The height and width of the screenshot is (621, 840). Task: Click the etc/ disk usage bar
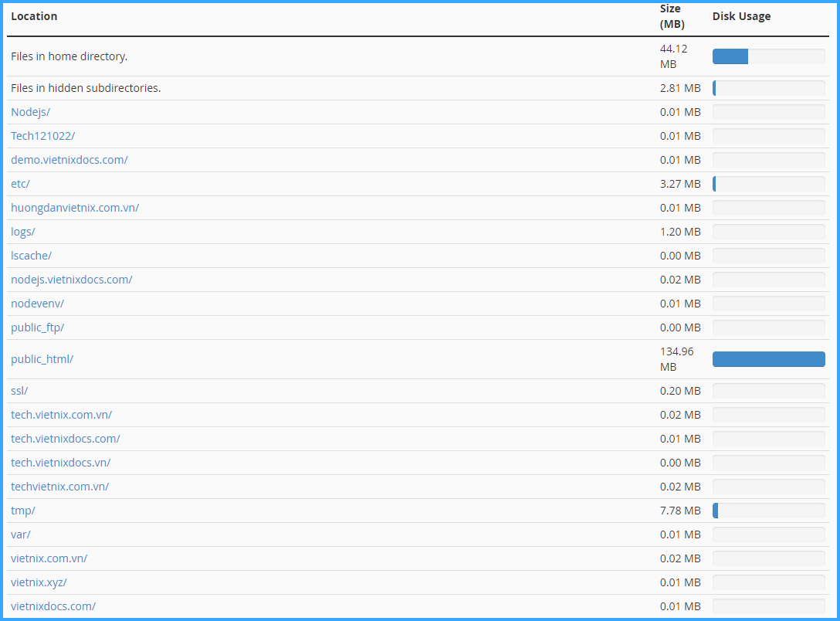(769, 184)
